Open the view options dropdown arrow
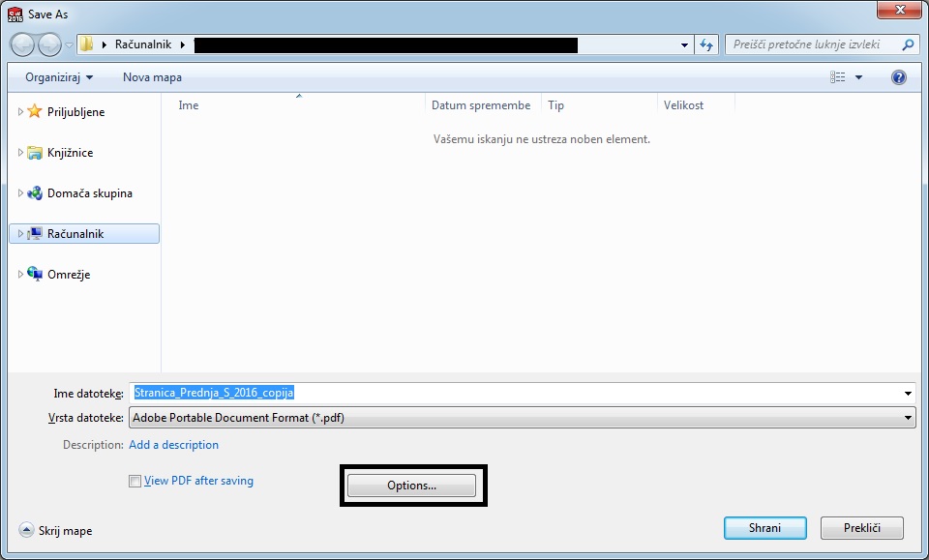The image size is (929, 560). 858,77
